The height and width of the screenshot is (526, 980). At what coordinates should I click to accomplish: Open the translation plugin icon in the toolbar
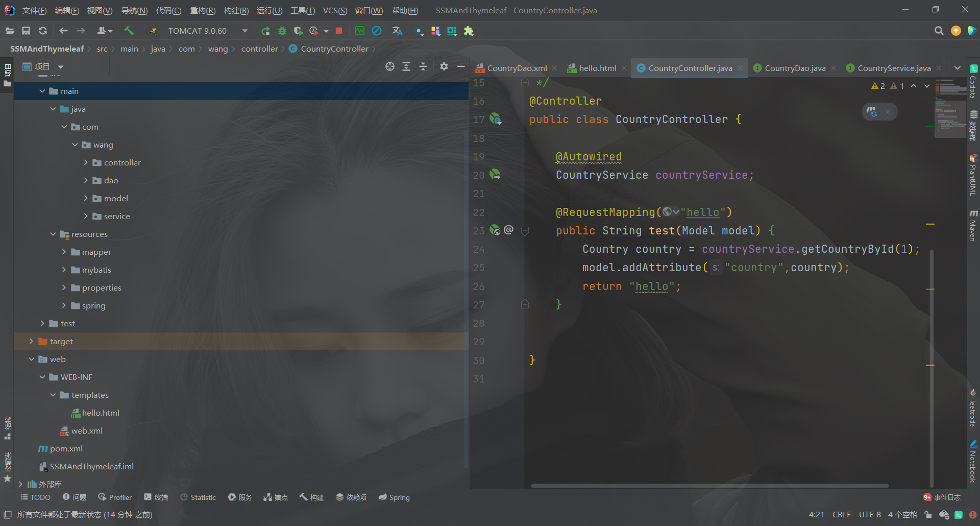tap(397, 31)
